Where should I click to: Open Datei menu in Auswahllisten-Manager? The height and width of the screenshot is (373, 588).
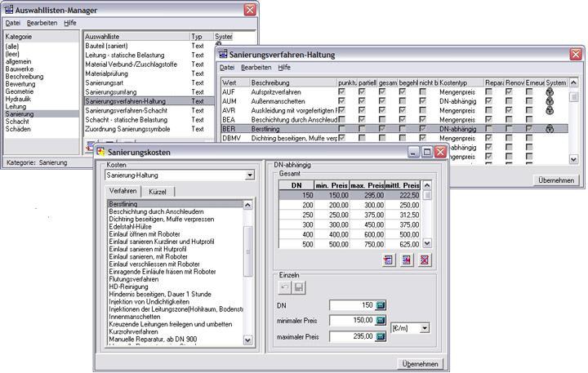[13, 24]
